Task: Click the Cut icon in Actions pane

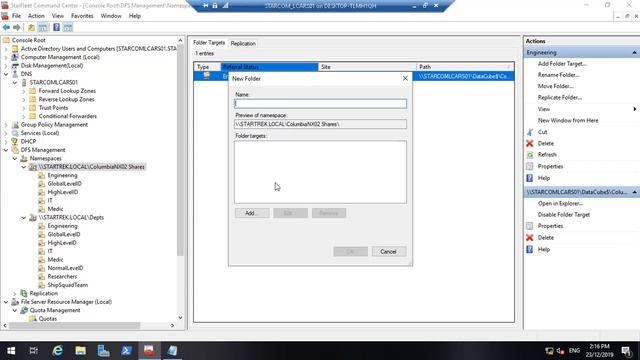Action: click(529, 132)
